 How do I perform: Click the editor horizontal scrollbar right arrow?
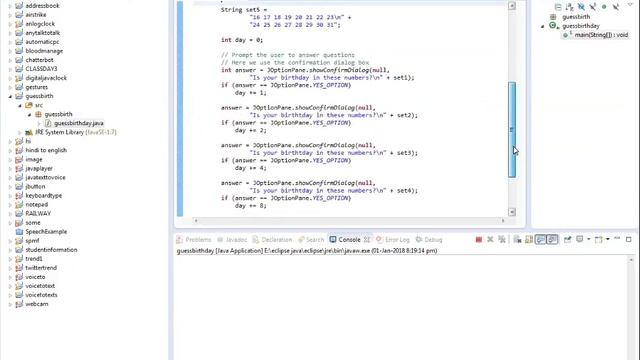[503, 221]
